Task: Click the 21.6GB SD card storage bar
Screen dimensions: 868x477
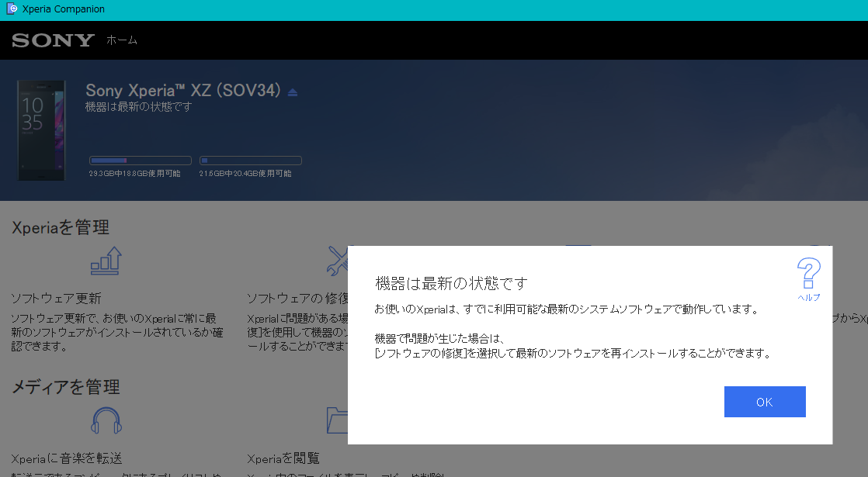Action: (250, 160)
